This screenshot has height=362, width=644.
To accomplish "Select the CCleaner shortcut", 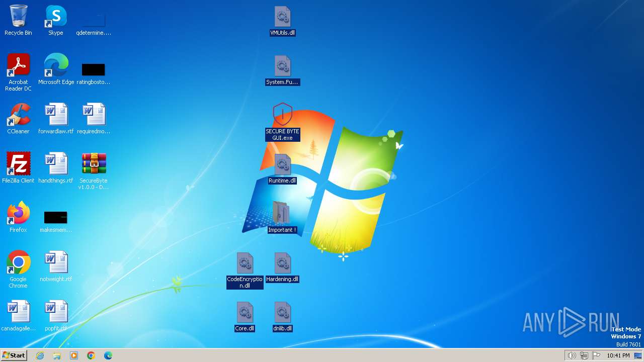I will pos(18,119).
